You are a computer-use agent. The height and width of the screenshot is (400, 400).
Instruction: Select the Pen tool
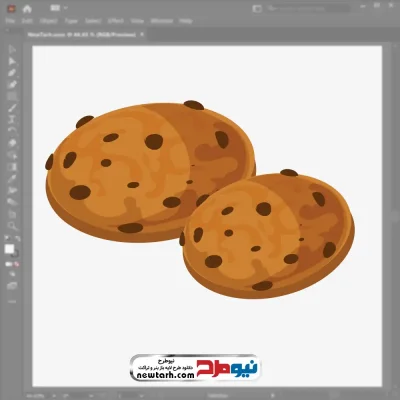[x=12, y=73]
